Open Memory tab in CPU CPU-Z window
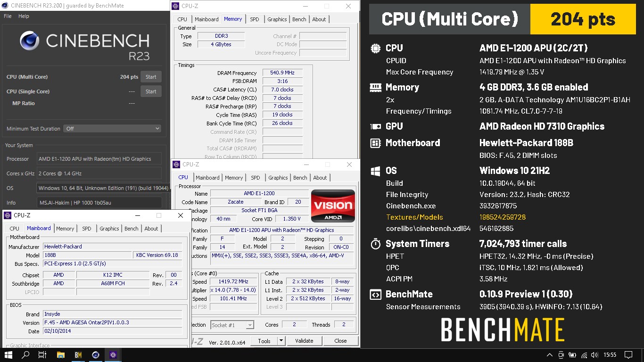Screen dimensions: 644x362 point(234,178)
